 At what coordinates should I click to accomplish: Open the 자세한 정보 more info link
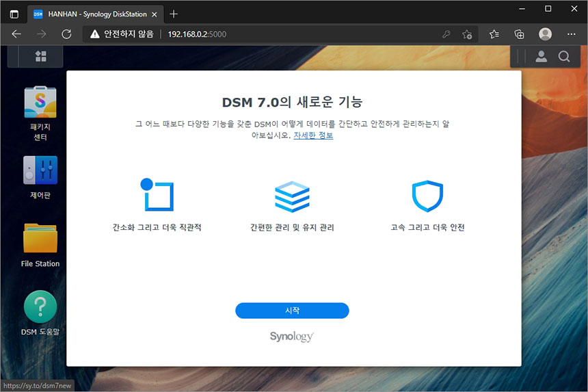point(313,135)
